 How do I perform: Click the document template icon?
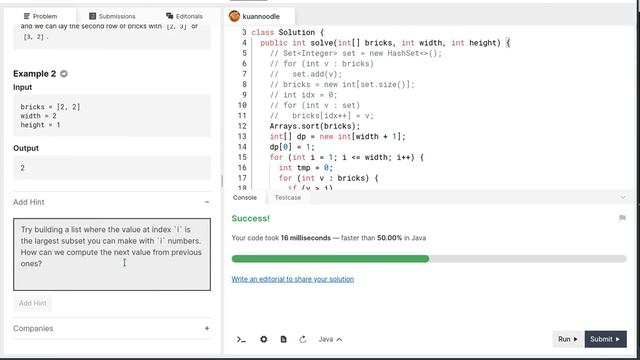[283, 339]
